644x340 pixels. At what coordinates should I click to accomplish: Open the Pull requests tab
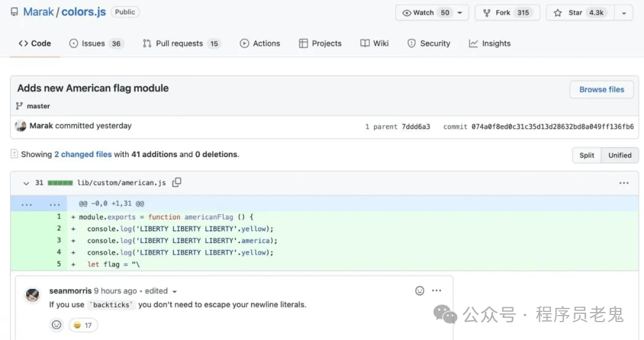181,43
